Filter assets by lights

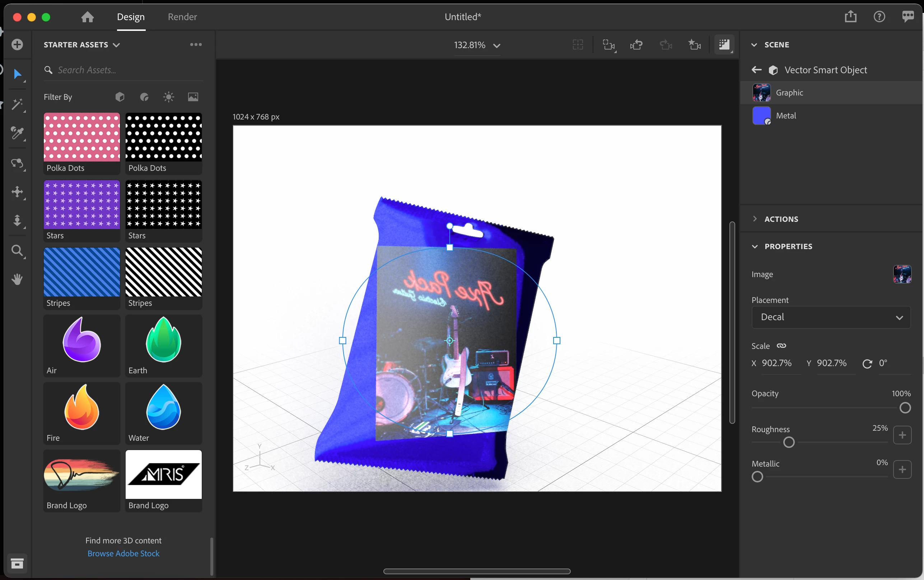click(x=169, y=97)
